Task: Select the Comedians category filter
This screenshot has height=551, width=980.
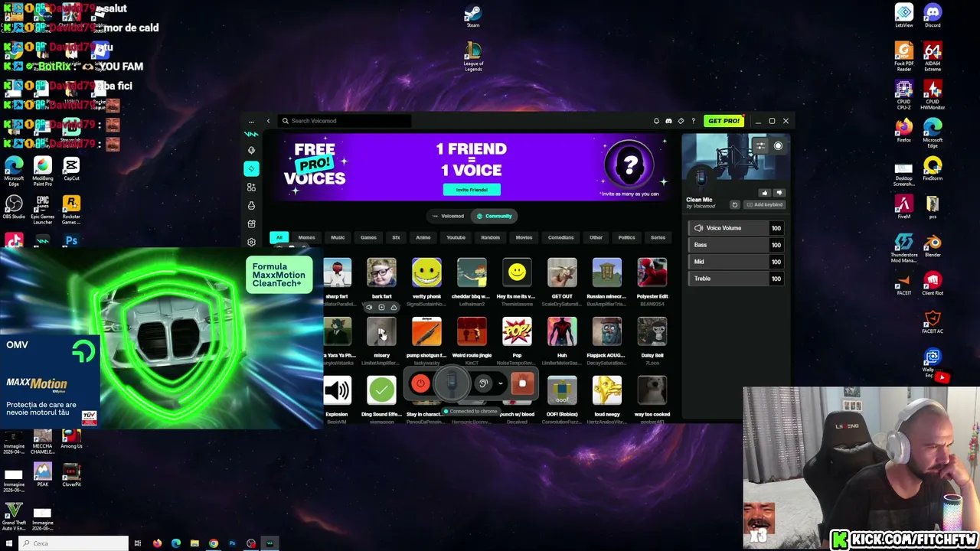Action: 560,237
